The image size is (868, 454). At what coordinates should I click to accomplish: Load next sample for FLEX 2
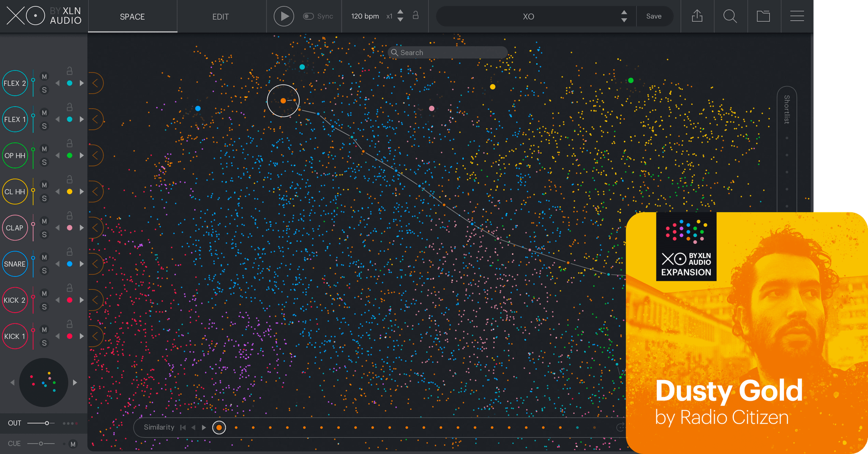82,83
